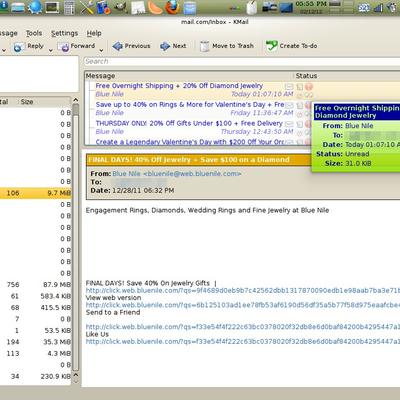Launch Firefox from the top panel

point(173,7)
